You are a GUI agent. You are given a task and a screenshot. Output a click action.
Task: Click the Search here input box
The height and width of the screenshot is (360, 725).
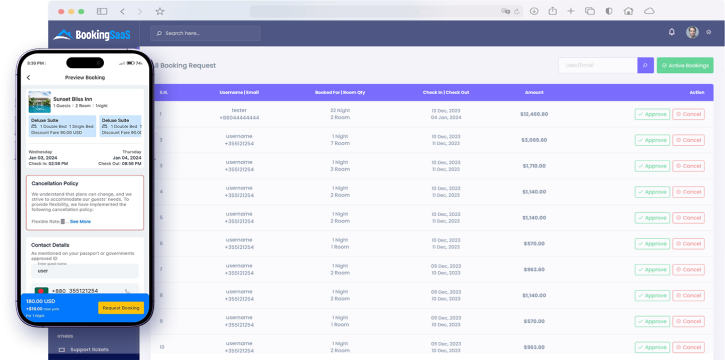(205, 33)
